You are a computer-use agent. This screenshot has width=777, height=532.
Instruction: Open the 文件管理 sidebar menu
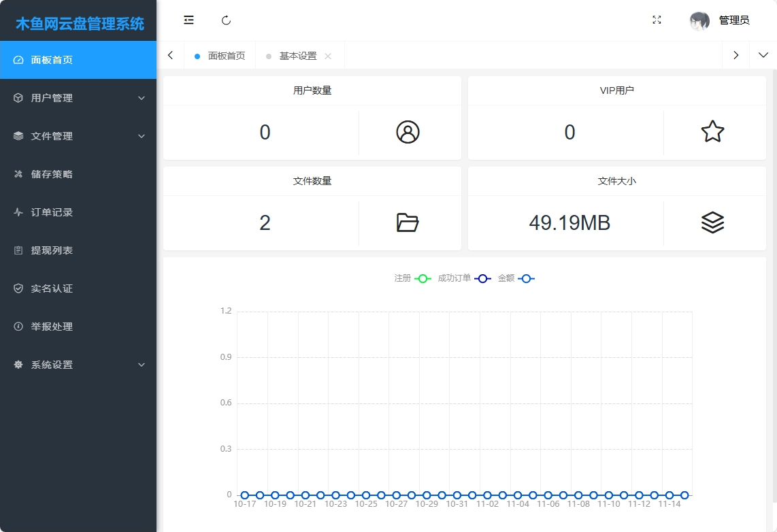click(78, 136)
